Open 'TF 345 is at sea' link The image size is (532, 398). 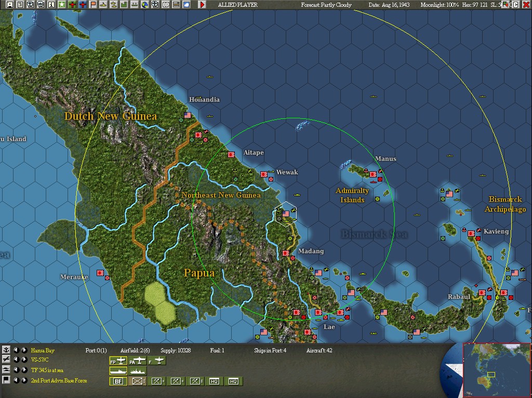tap(47, 370)
